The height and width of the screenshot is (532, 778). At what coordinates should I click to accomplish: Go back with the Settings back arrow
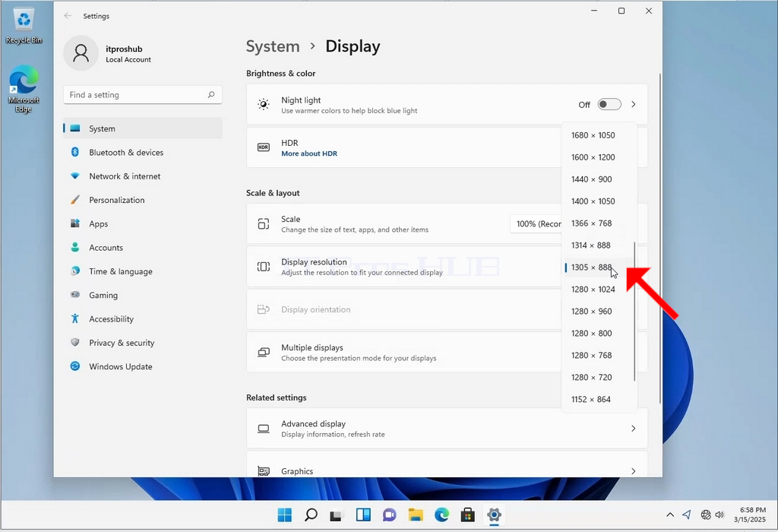(x=68, y=16)
